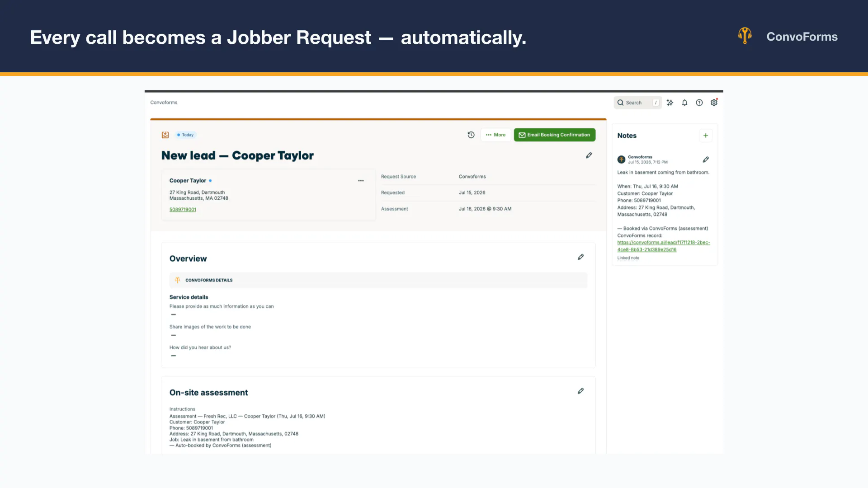The width and height of the screenshot is (868, 488).
Task: Select Assessment time Jul 16, 2026 @ 9:30 AM
Action: click(x=485, y=209)
